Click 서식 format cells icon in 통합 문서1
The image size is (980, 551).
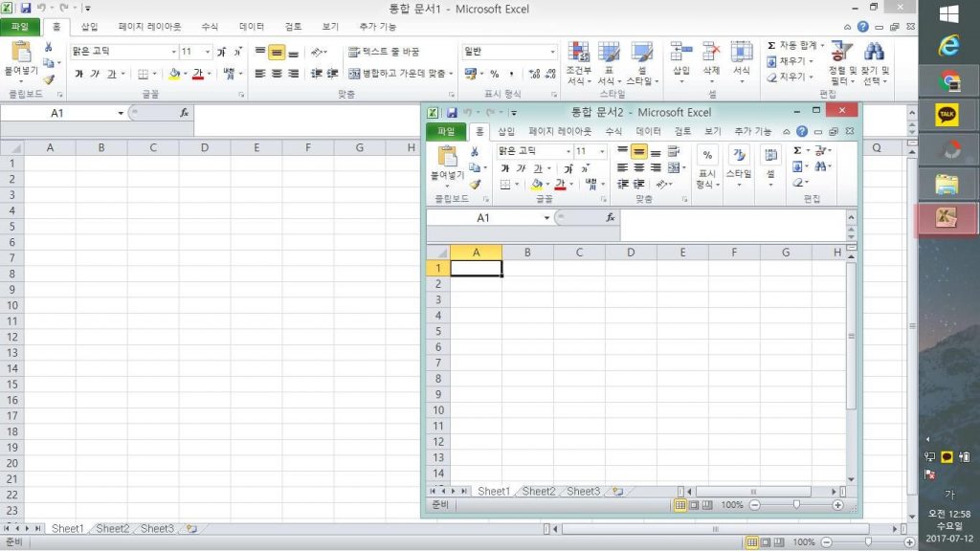tap(742, 53)
